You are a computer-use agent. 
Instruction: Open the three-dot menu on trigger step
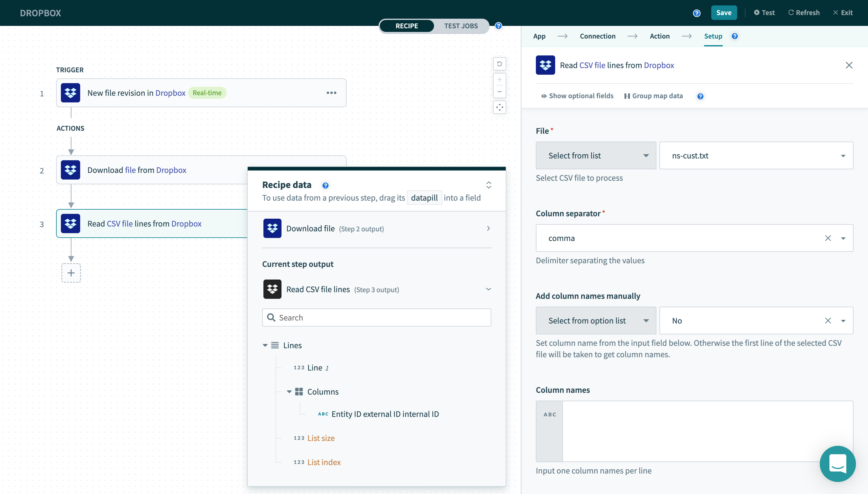click(x=331, y=93)
